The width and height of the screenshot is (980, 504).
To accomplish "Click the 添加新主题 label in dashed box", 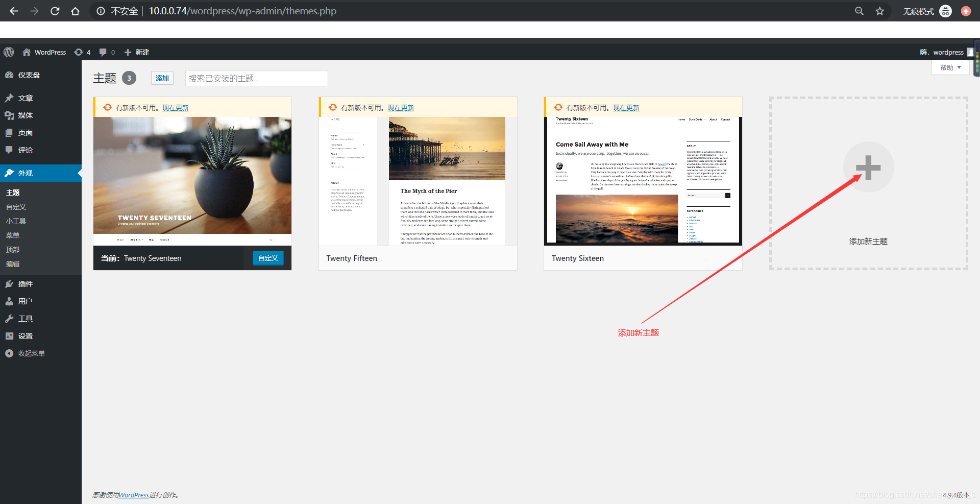I will point(868,241).
